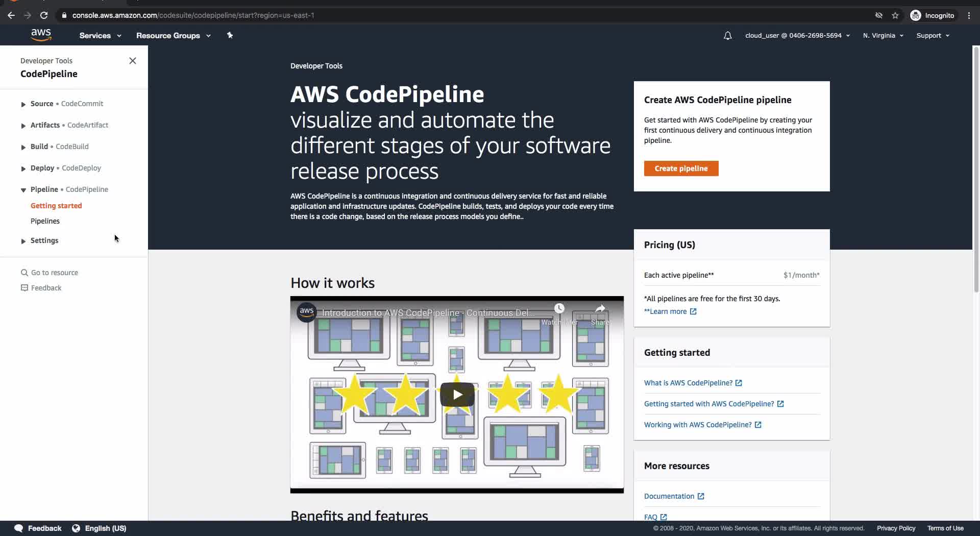
Task: Expand the Build CodeBuild section
Action: pos(23,147)
